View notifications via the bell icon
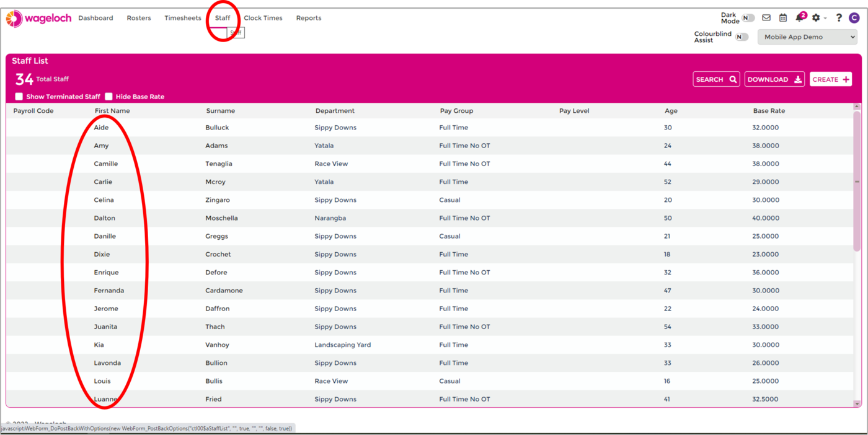Image resolution: width=868 pixels, height=435 pixels. click(799, 18)
